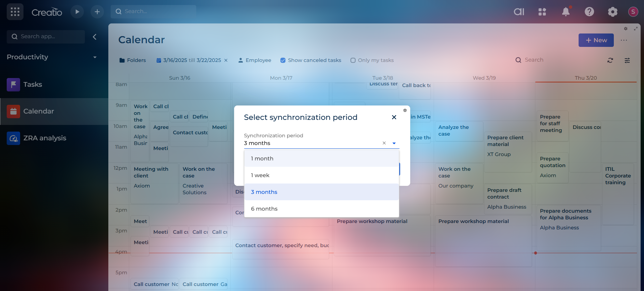This screenshot has width=644, height=291.
Task: Open the app launcher grid icon
Action: pos(15,12)
